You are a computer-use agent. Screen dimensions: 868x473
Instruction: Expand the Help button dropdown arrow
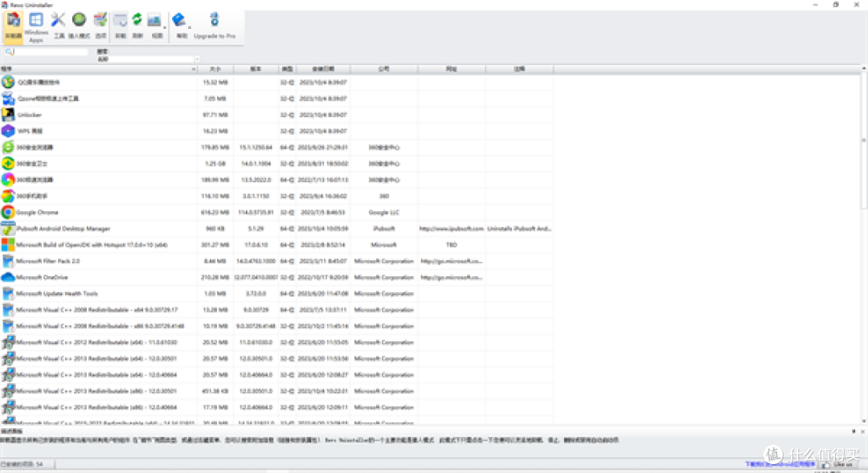coord(190,27)
